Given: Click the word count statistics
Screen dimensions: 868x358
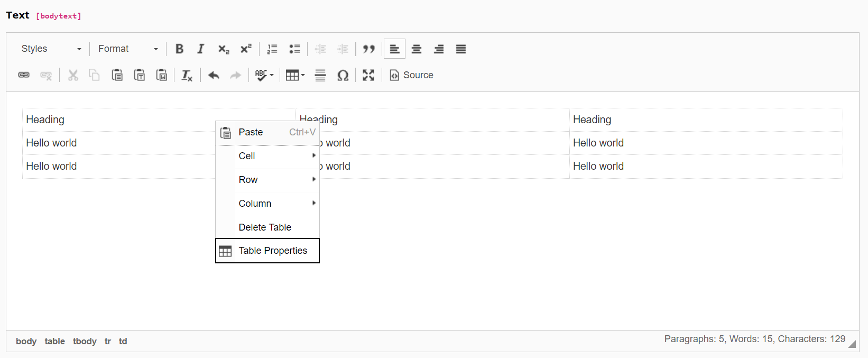Looking at the screenshot, I should tap(755, 339).
